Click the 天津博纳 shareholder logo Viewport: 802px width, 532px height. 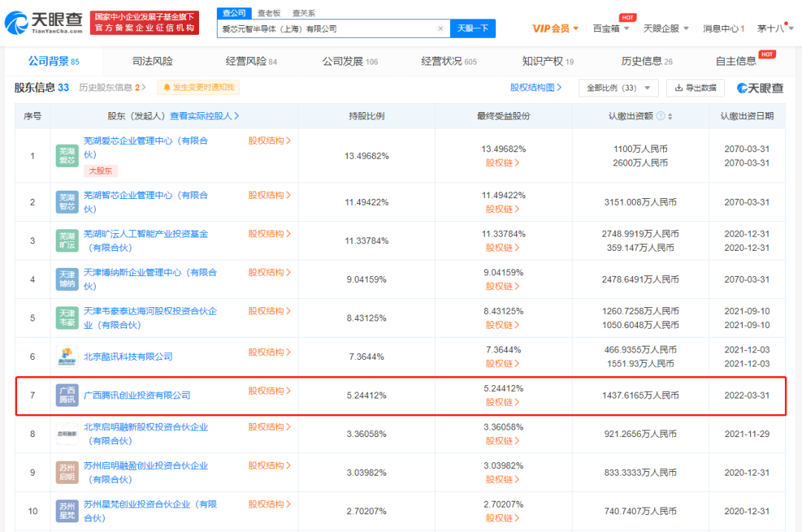click(x=67, y=280)
